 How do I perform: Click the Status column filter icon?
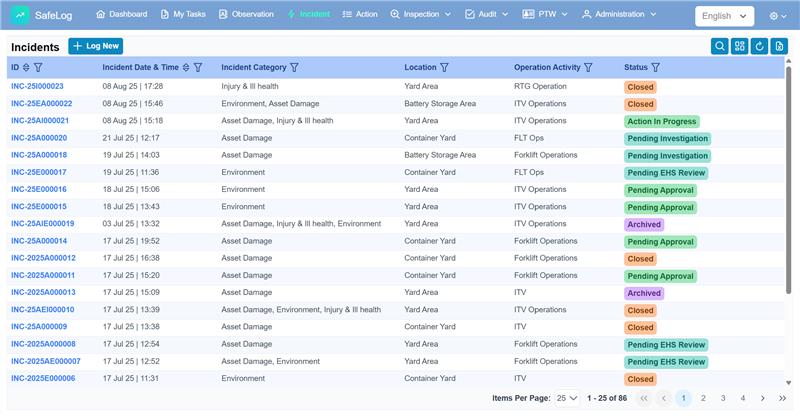coord(655,68)
